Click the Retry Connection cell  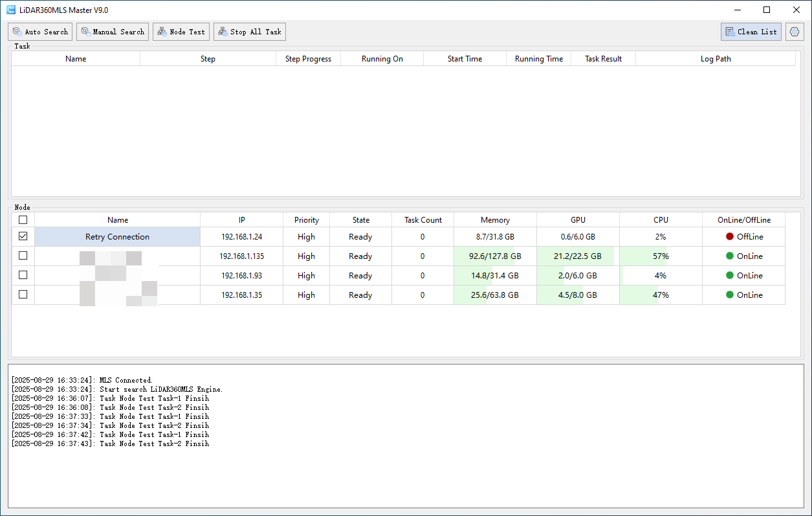(x=117, y=237)
